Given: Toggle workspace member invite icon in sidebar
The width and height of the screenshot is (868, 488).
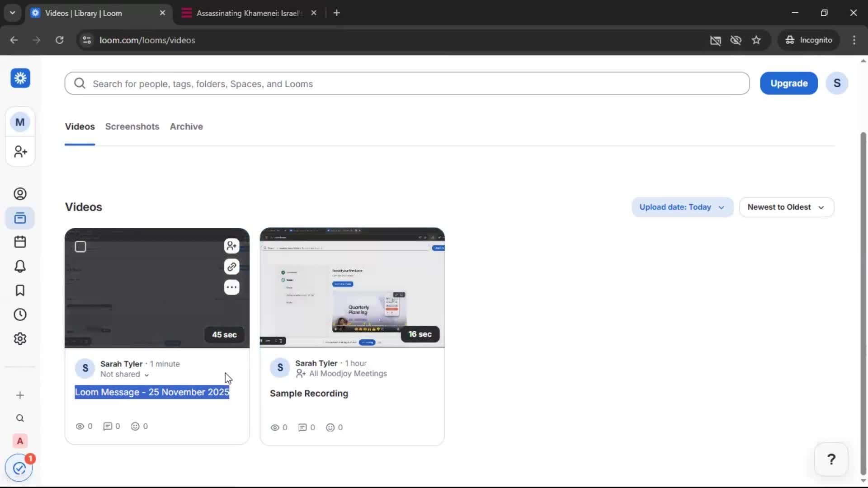Looking at the screenshot, I should (x=20, y=152).
